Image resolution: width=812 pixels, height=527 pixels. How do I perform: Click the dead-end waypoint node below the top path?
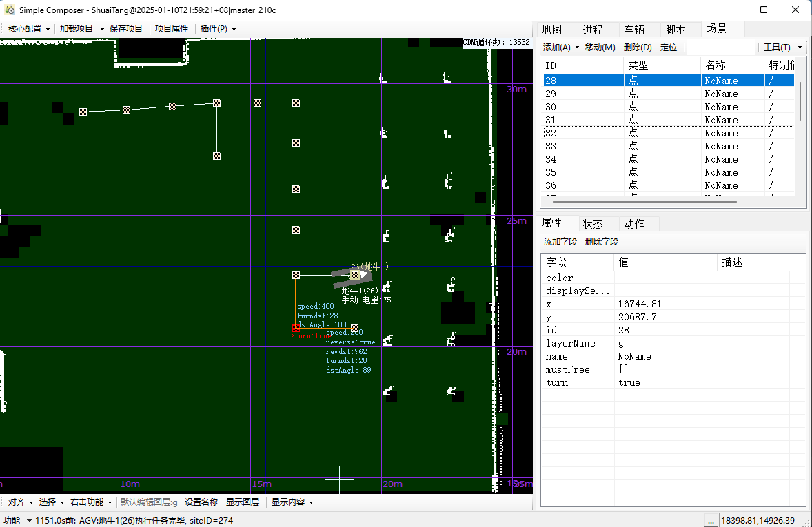216,156
